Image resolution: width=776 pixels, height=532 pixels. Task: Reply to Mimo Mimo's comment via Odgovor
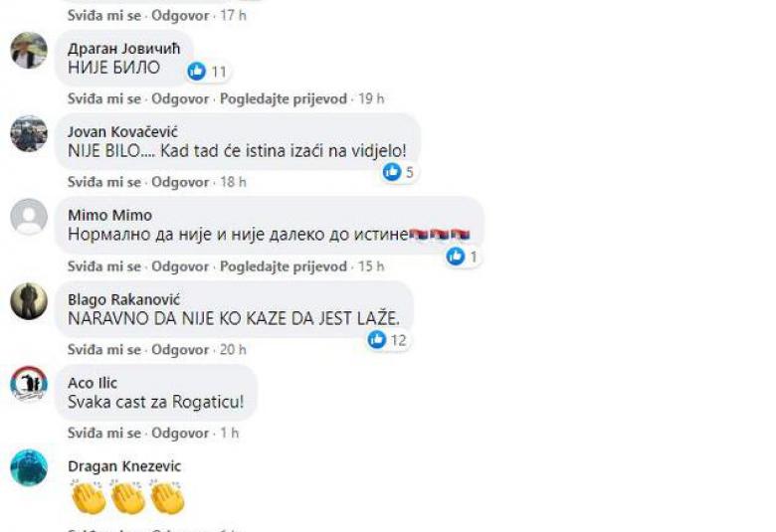coord(180,266)
